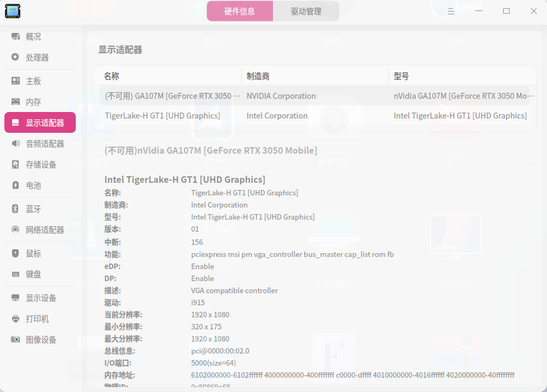Click the i915 driver value

[198, 303]
